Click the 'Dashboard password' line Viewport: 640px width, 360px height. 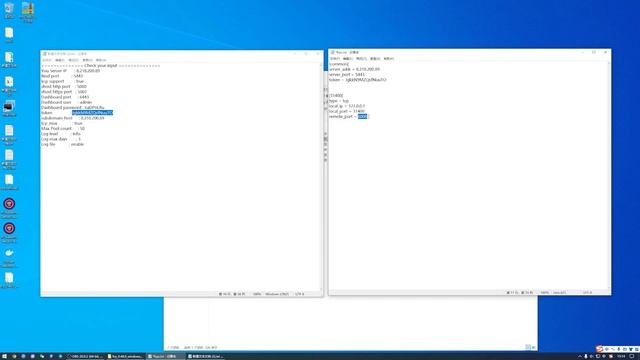pos(73,107)
